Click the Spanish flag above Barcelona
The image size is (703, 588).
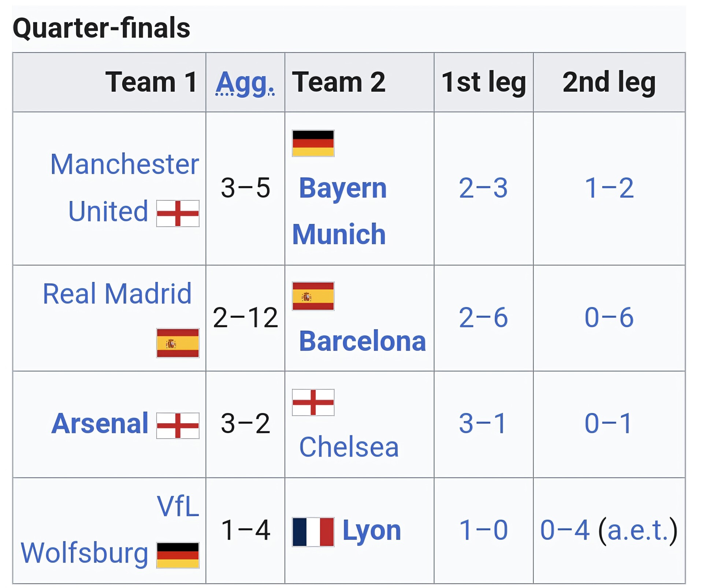tap(313, 296)
